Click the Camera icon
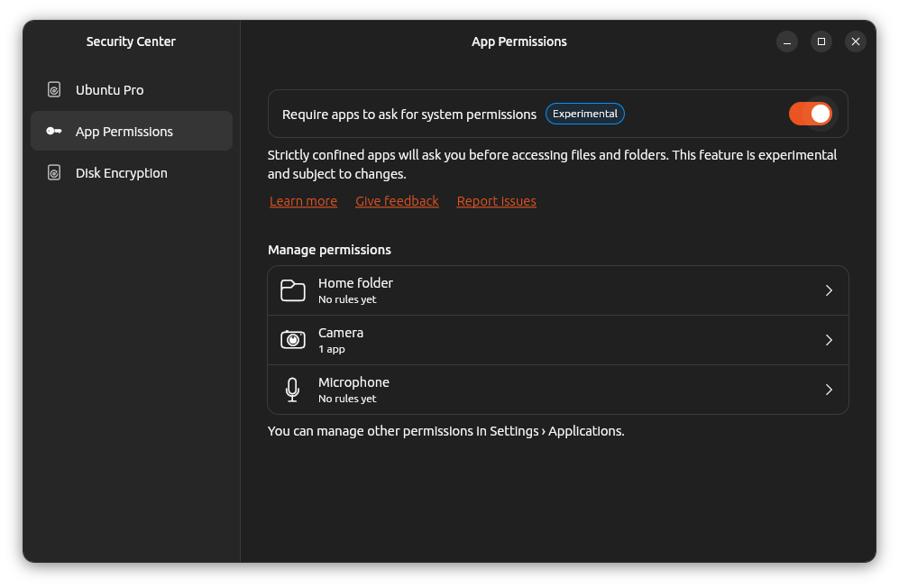 (292, 339)
